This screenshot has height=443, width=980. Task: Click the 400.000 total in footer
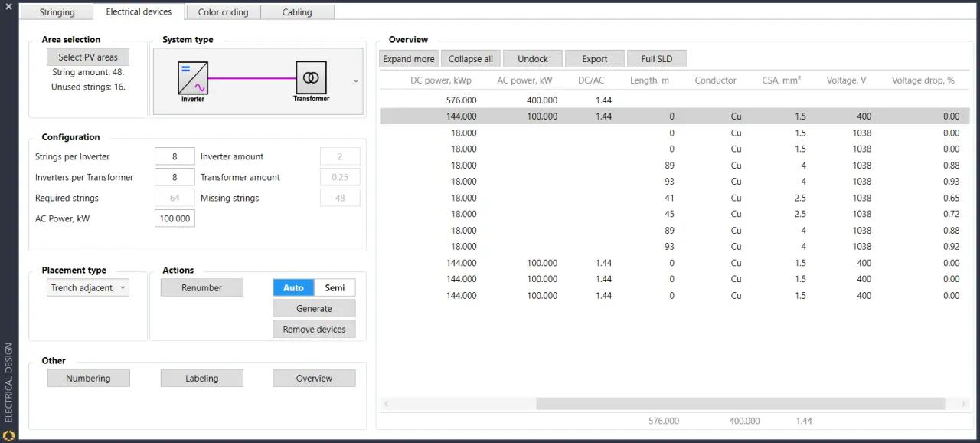(744, 421)
